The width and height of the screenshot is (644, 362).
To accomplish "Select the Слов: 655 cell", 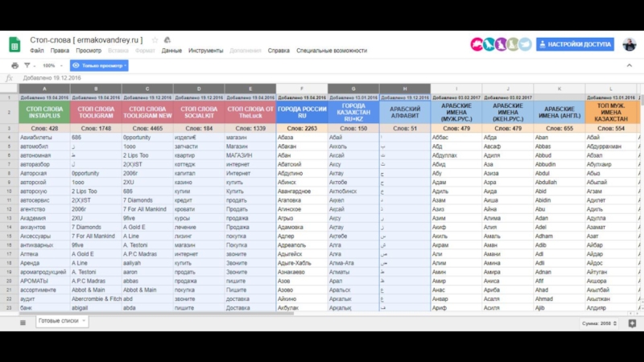I will (x=559, y=129).
